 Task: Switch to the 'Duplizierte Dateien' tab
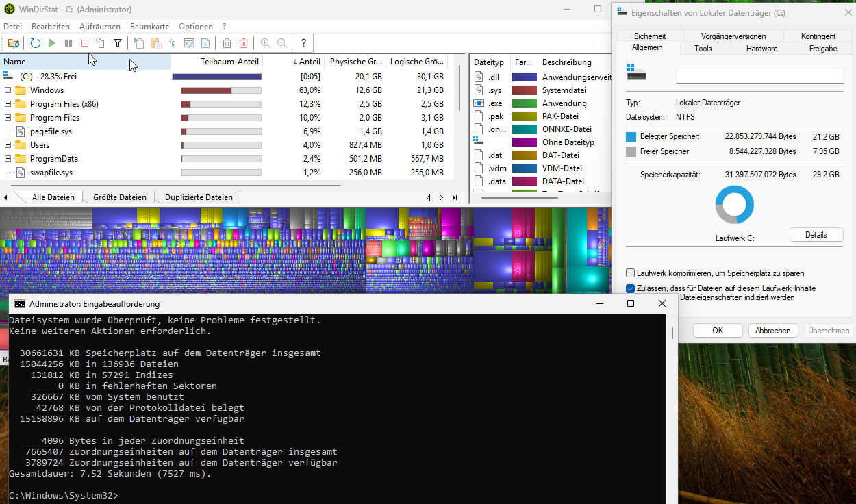(199, 197)
